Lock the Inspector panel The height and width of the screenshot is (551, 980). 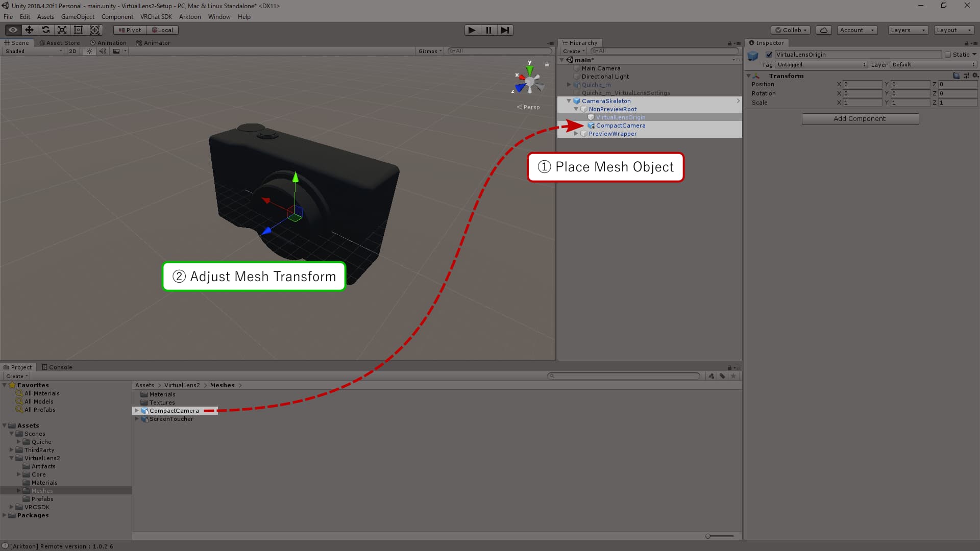966,43
